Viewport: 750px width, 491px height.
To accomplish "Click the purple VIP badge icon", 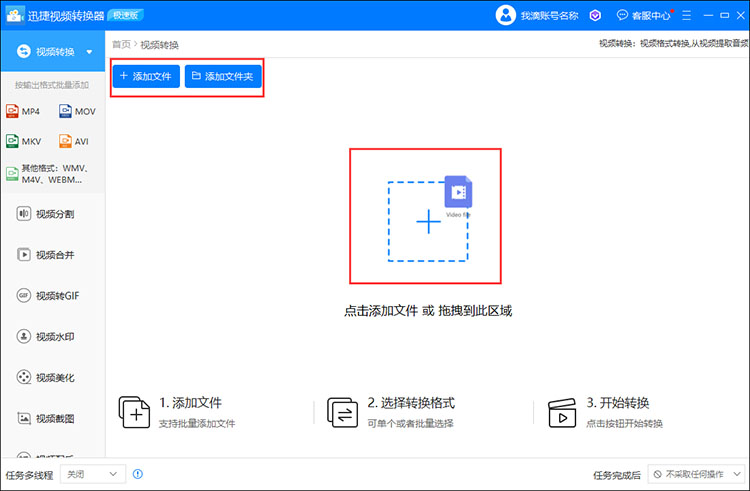I will click(x=595, y=16).
